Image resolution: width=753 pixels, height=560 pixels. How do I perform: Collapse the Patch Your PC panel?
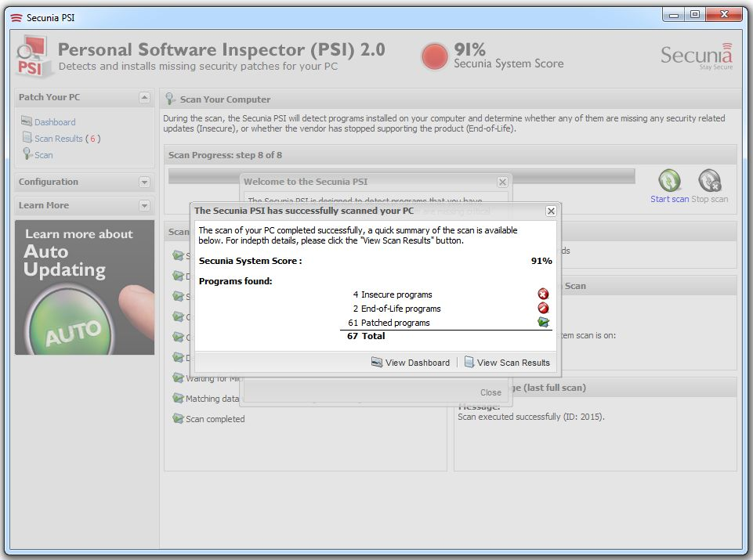click(x=144, y=97)
